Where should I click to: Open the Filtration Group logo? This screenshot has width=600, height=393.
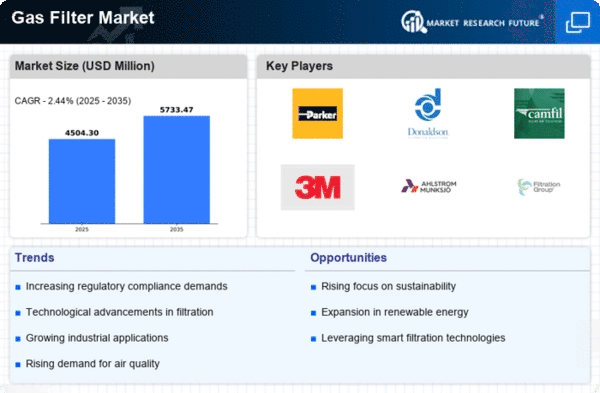(539, 187)
